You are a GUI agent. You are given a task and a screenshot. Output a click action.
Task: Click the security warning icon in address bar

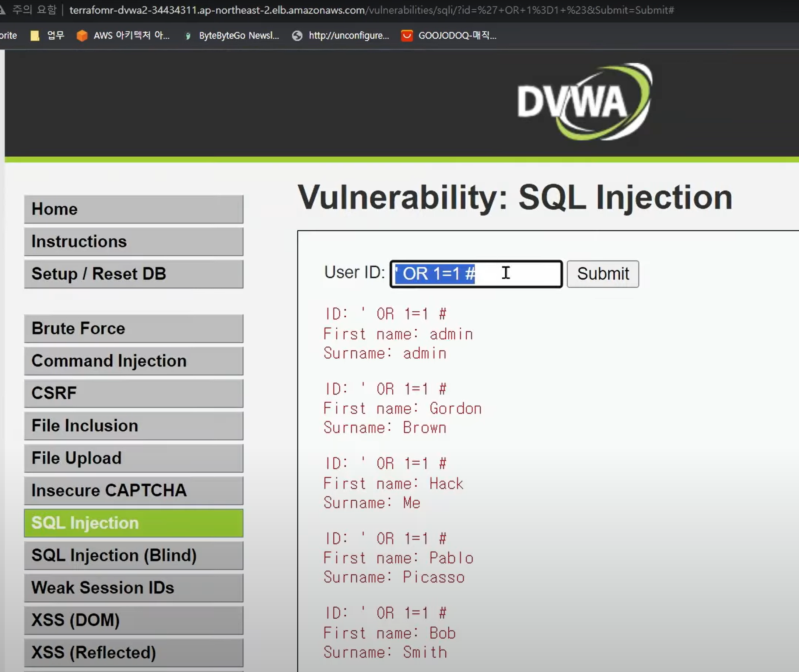tap(2, 10)
